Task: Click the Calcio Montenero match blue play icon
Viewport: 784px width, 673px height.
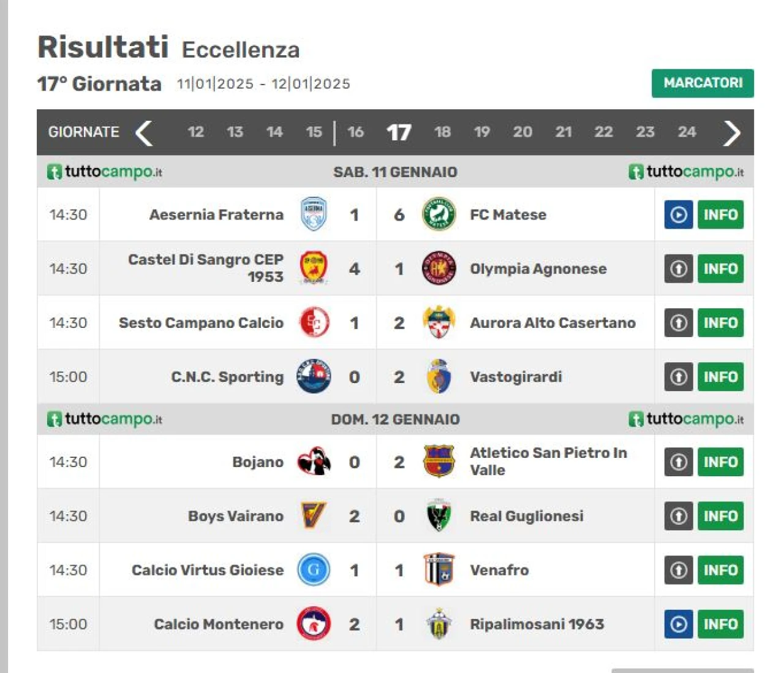Action: [x=679, y=624]
